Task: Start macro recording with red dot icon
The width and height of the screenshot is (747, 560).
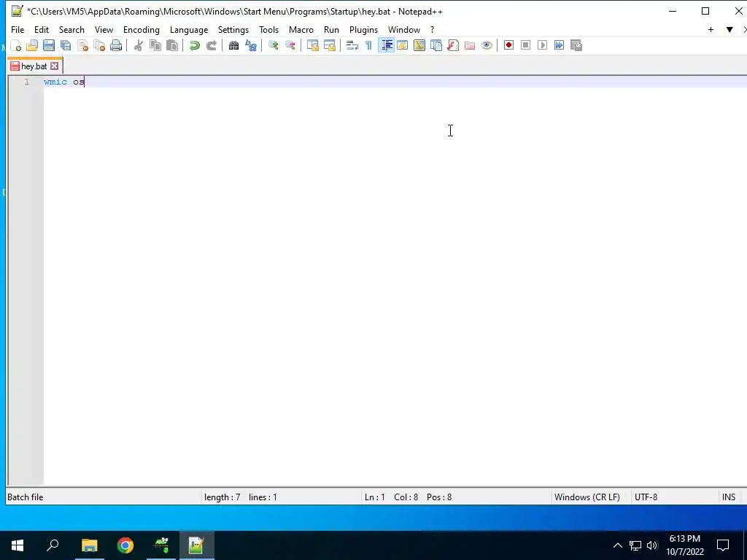Action: (x=508, y=45)
